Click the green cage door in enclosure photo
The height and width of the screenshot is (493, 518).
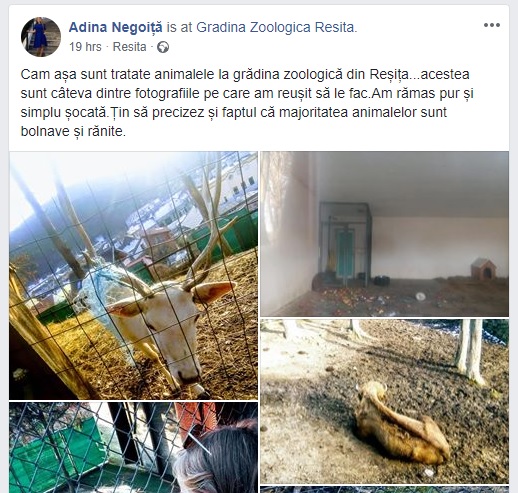pos(344,253)
